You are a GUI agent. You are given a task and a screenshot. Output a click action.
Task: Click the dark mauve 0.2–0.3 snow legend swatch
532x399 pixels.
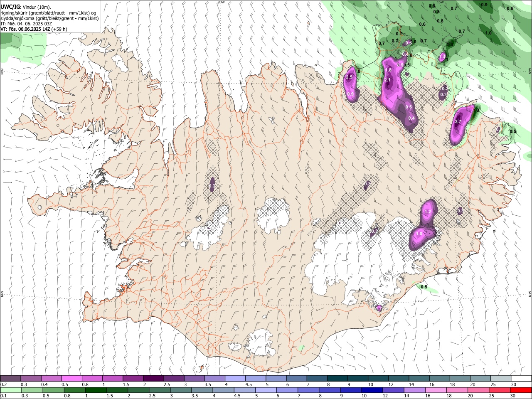(10, 378)
